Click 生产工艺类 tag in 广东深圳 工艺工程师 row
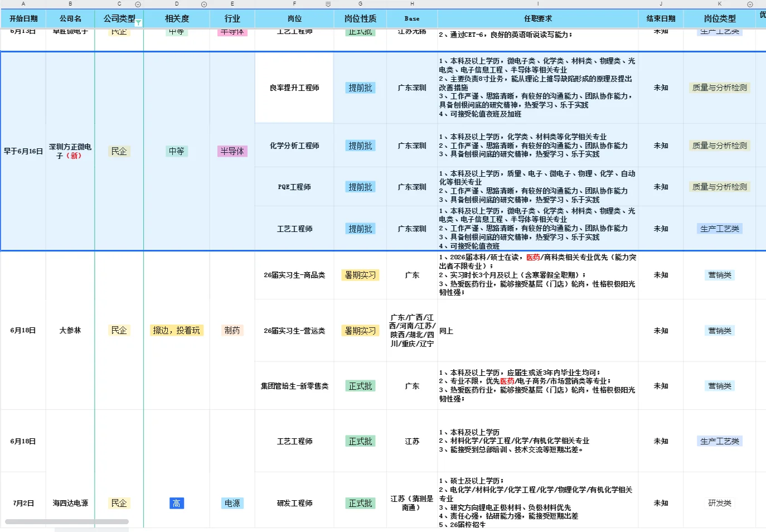 [720, 229]
